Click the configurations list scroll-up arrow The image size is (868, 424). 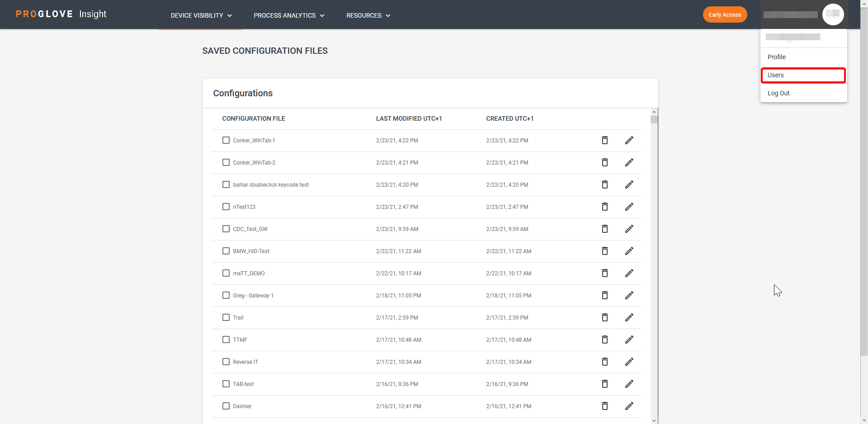[654, 112]
